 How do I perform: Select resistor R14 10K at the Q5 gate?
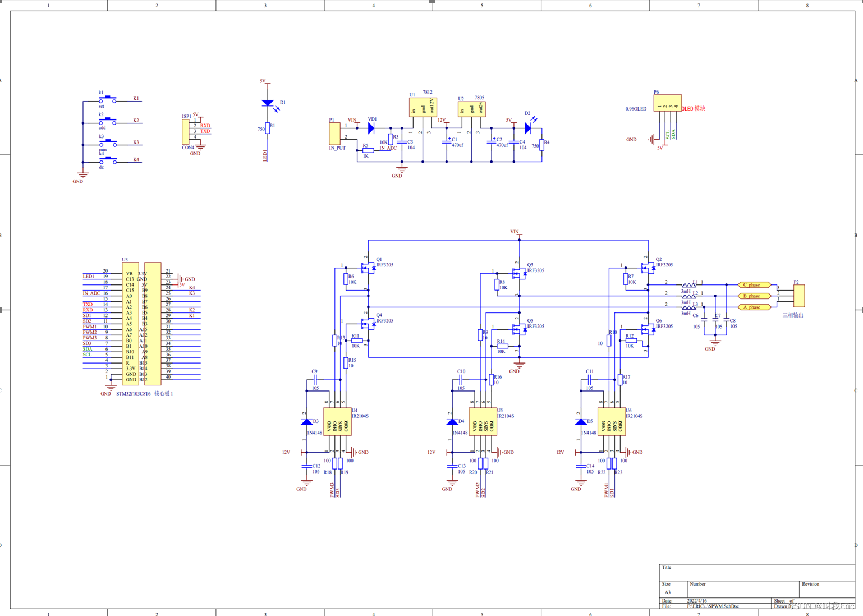pos(502,346)
